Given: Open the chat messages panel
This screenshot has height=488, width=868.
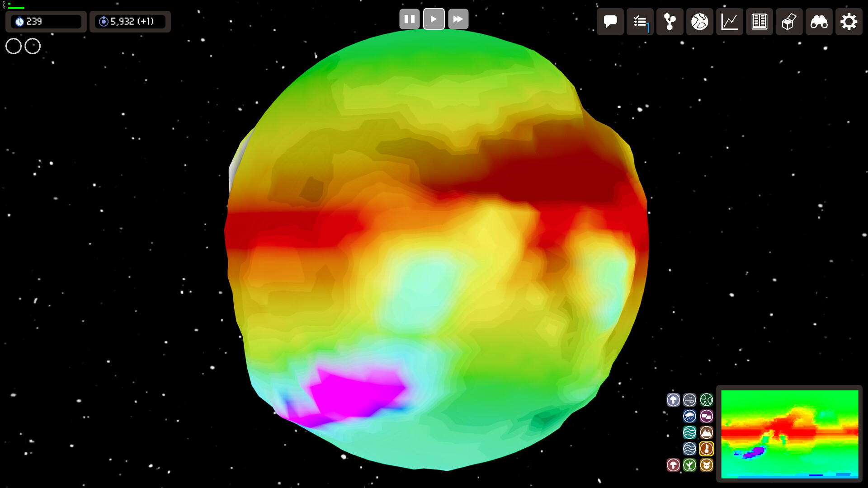Looking at the screenshot, I should coord(610,21).
